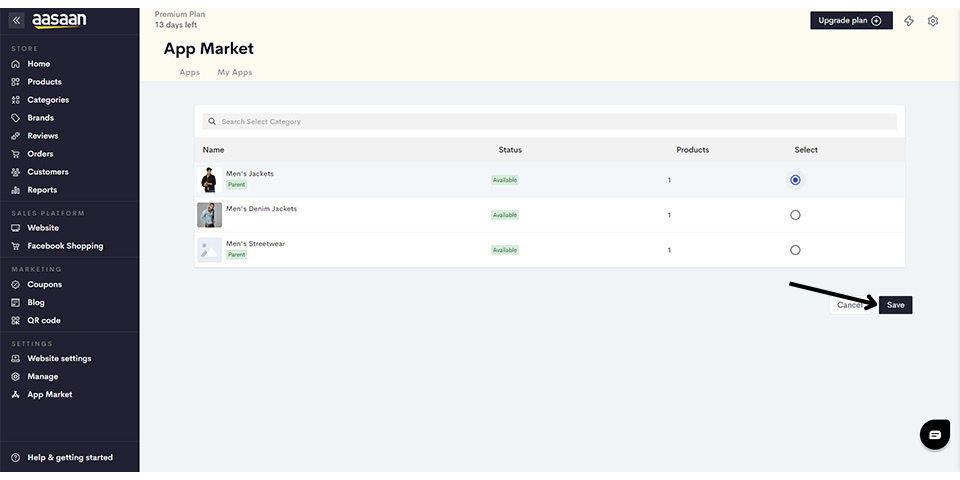This screenshot has height=480, width=960.
Task: Click the QR code icon in sidebar
Action: pos(16,321)
